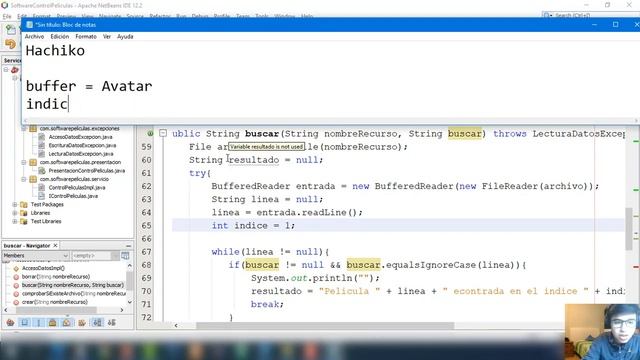Select crear(String nombreRecurso) in Navigator
Viewport: 640px width, 360px height.
click(54, 302)
